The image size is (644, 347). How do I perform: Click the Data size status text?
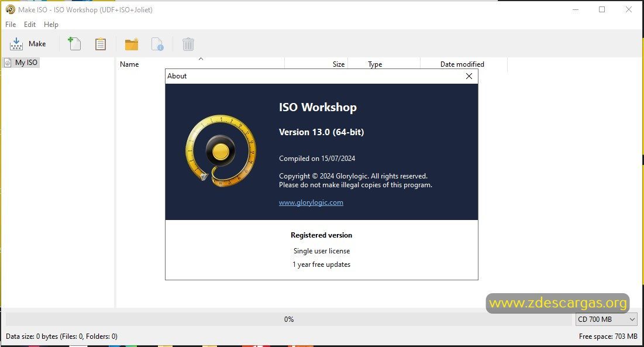(x=61, y=336)
